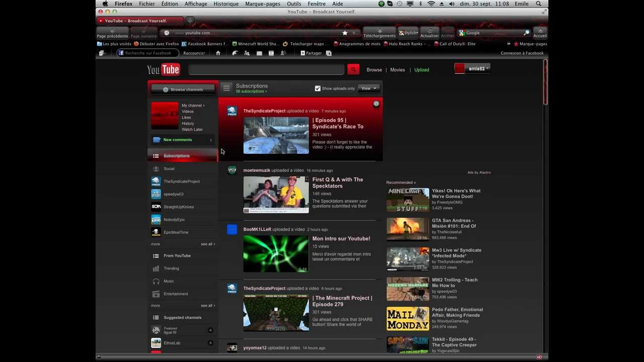644x362 pixels.
Task: Open EpicMealTime channel icon in sidebar
Action: 156,232
